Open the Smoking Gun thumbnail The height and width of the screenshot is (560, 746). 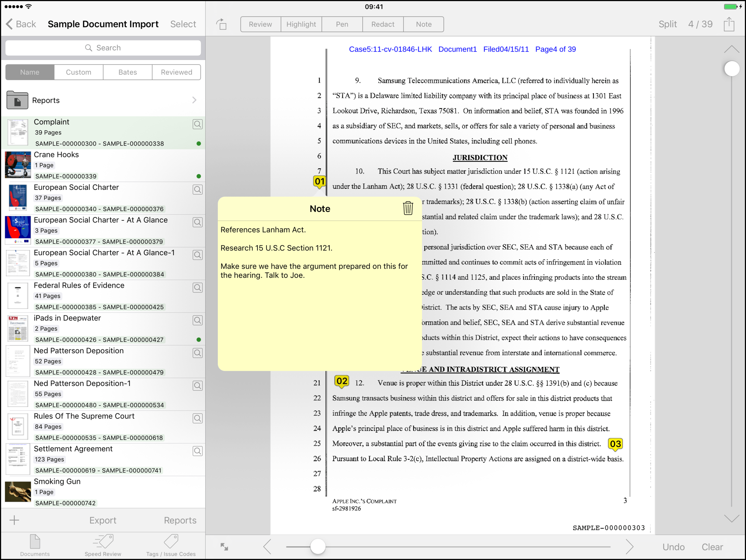point(18,492)
